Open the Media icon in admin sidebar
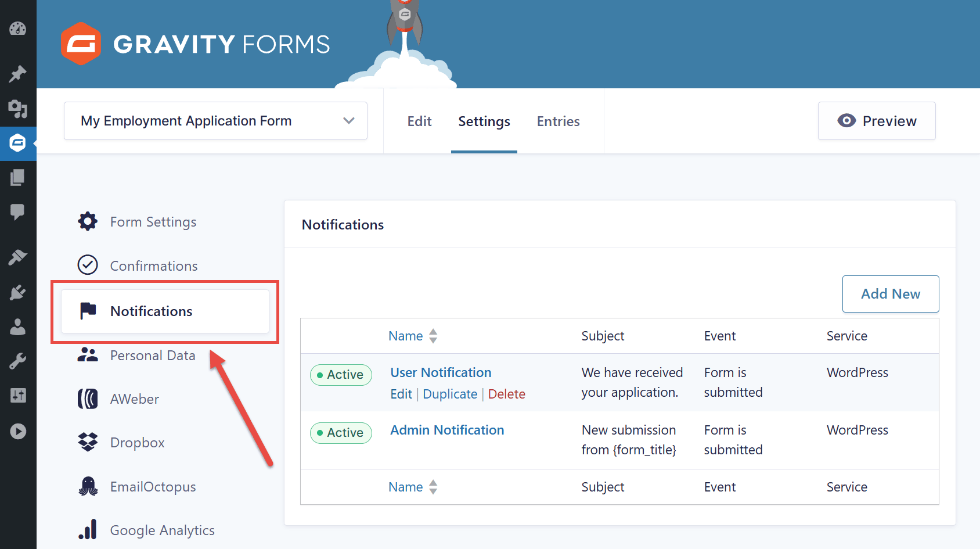Viewport: 980px width, 549px height. 17,109
